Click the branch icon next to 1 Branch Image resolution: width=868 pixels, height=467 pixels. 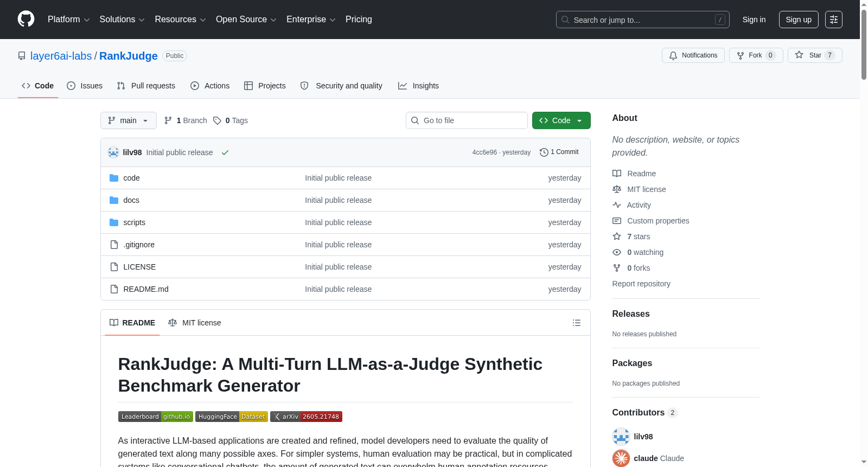168,120
